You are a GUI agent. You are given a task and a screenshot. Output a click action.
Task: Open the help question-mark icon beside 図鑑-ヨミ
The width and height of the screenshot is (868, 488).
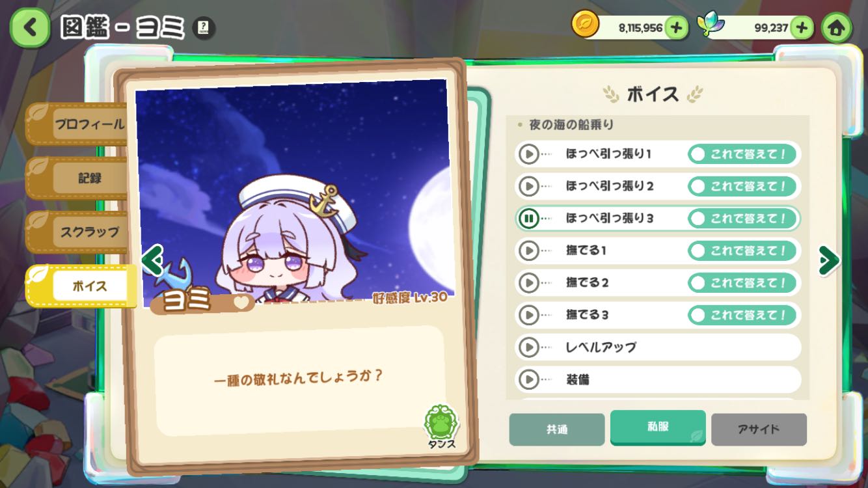click(x=204, y=28)
